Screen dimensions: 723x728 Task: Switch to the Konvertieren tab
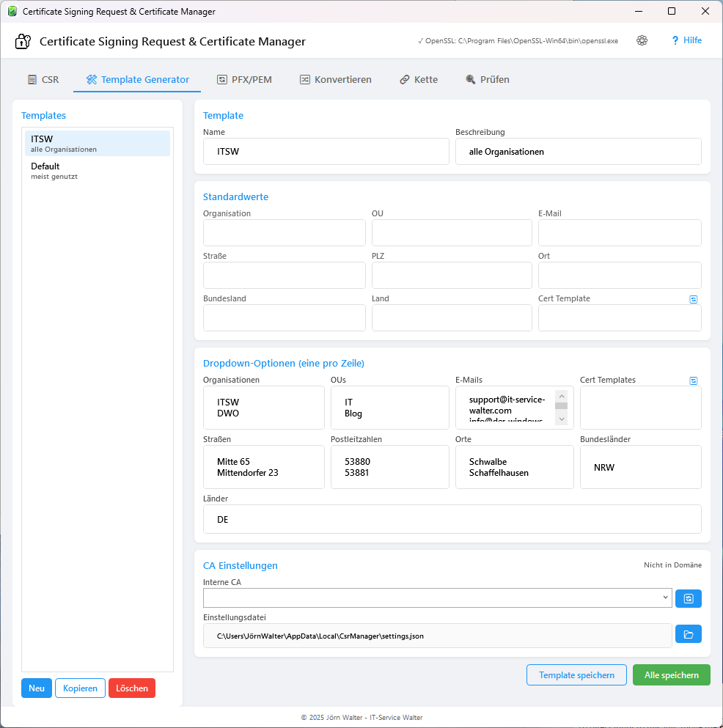(x=335, y=79)
